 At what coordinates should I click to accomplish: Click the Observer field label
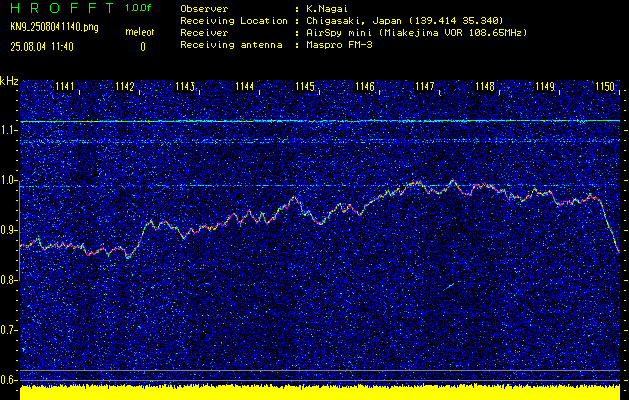click(204, 9)
